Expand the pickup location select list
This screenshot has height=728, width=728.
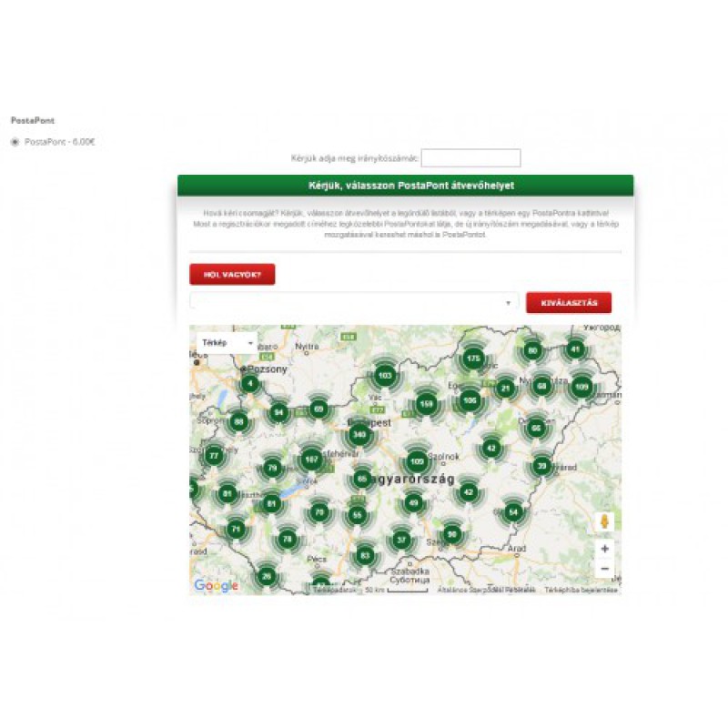coord(353,302)
